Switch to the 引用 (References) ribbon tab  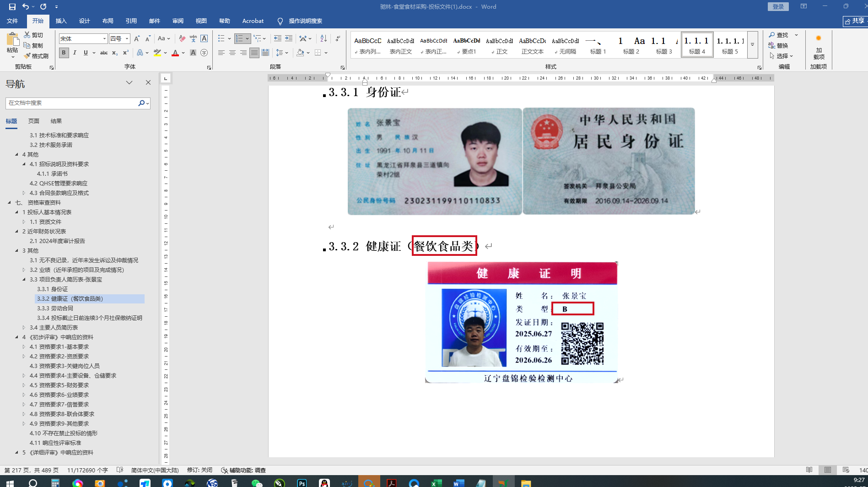click(131, 21)
